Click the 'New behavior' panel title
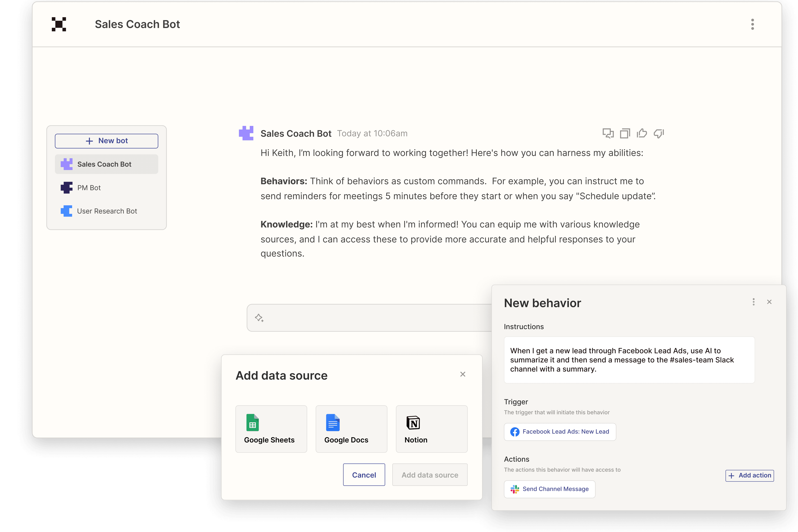 pyautogui.click(x=543, y=303)
